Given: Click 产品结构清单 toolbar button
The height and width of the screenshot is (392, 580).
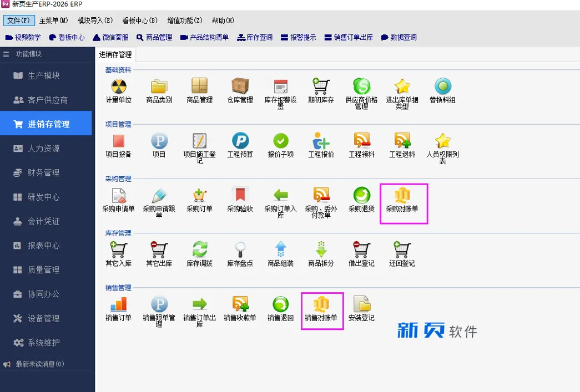Looking at the screenshot, I should [204, 37].
